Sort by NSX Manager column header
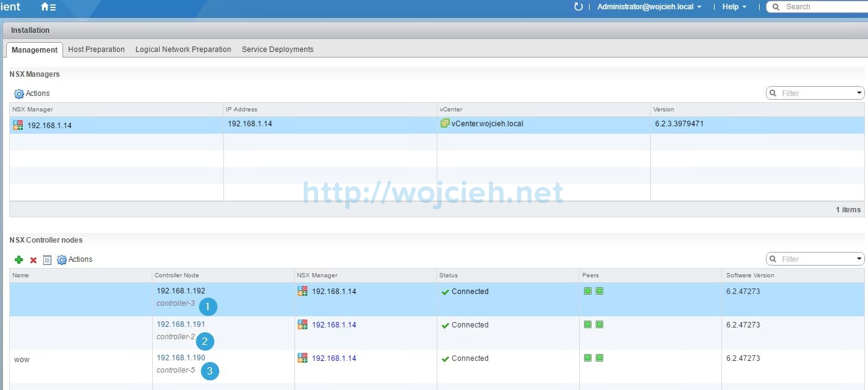 [x=116, y=110]
